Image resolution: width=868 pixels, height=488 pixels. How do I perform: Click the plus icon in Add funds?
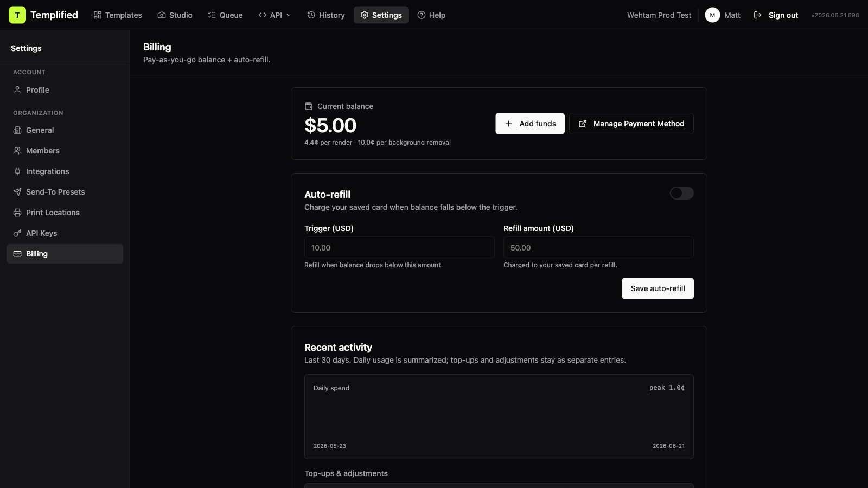pos(508,124)
